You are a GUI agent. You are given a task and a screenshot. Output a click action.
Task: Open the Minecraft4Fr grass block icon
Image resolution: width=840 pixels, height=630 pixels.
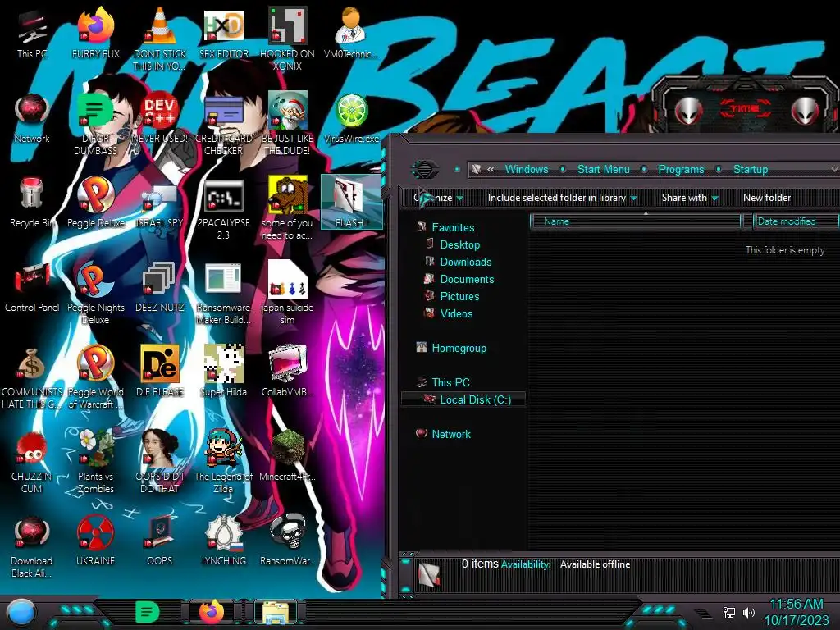[288, 455]
